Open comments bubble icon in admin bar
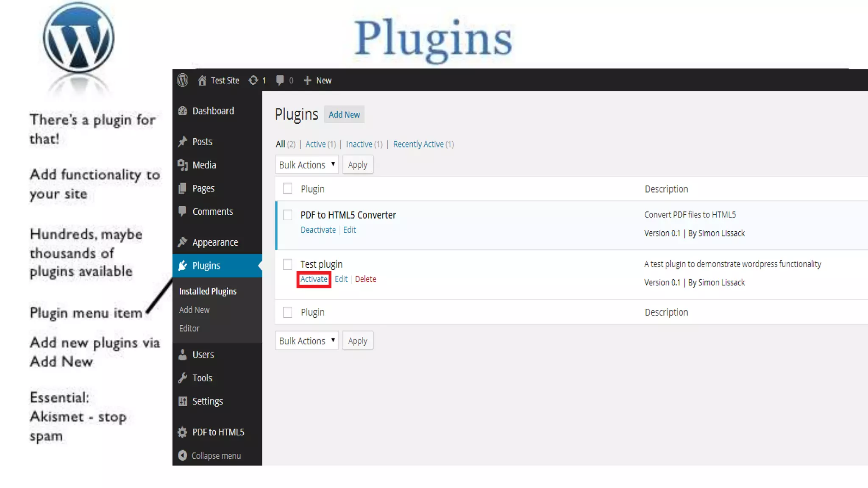Screen dimensions: 868x488 point(280,80)
